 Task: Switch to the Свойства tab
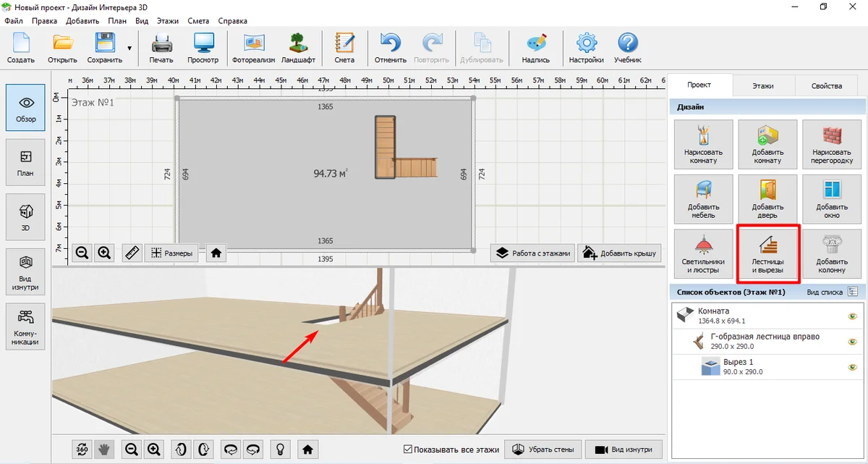click(826, 85)
